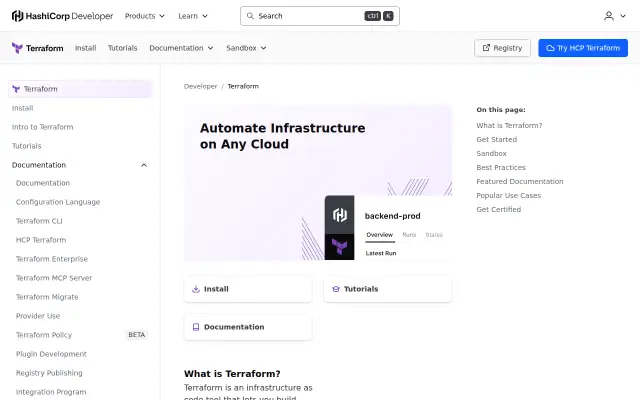This screenshot has height=400, width=640.
Task: Open Tutorials in the top navigation
Action: tap(122, 48)
